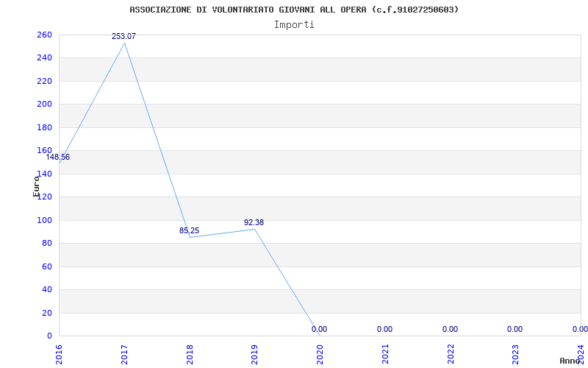Click the 260 y-axis tick label
This screenshot has height=368, width=588.
(x=44, y=35)
